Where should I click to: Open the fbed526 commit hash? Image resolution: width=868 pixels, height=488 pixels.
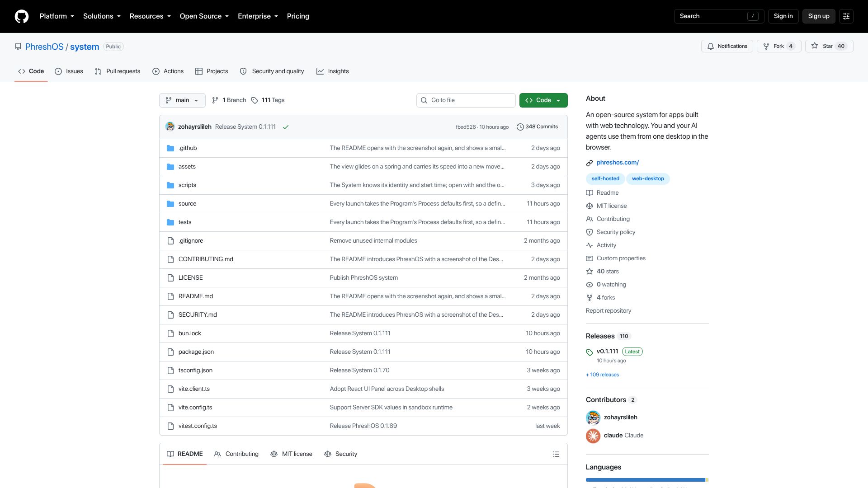point(466,127)
